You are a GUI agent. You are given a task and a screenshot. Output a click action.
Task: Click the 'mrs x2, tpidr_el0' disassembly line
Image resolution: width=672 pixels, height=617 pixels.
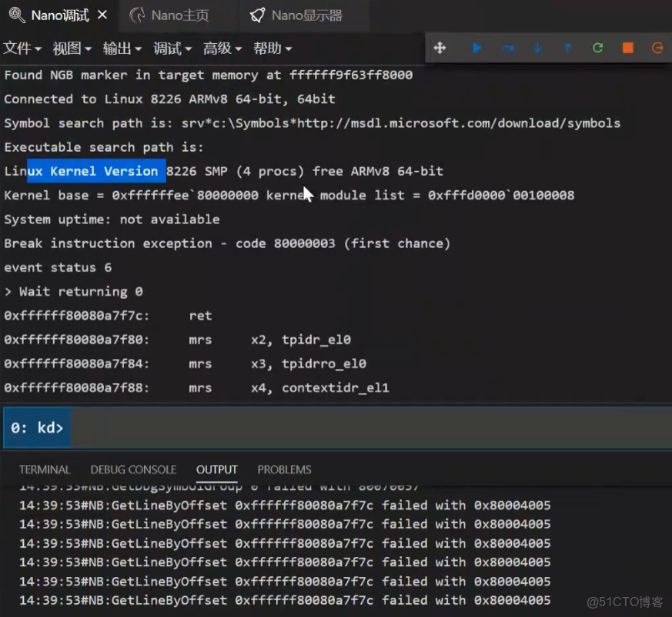point(177,340)
